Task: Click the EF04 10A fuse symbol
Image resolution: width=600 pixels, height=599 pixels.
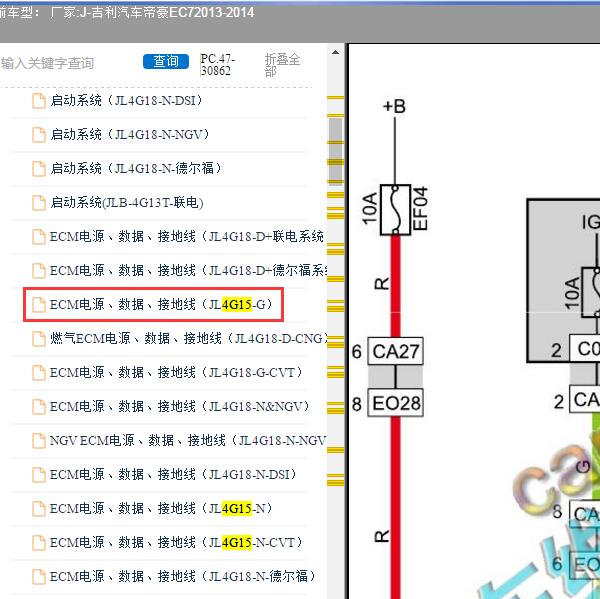Action: 395,210
